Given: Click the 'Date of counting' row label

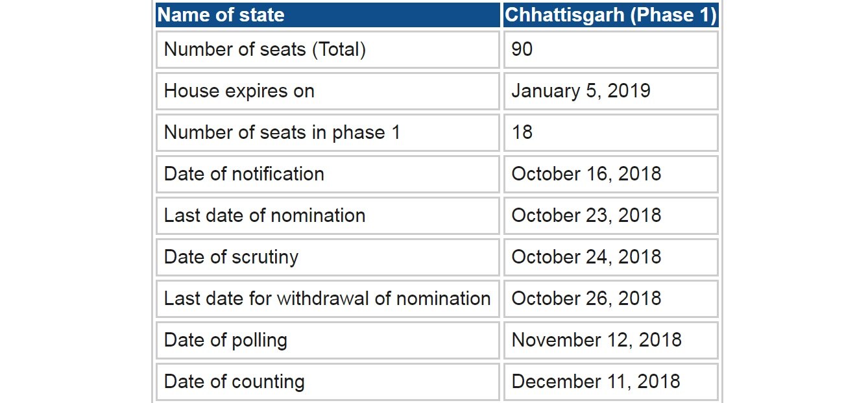Looking at the screenshot, I should [328, 382].
